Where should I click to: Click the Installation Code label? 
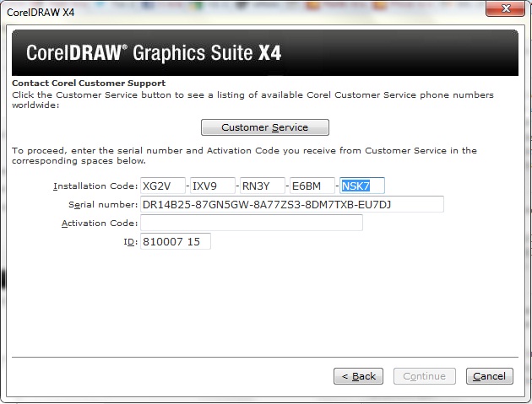coord(95,186)
